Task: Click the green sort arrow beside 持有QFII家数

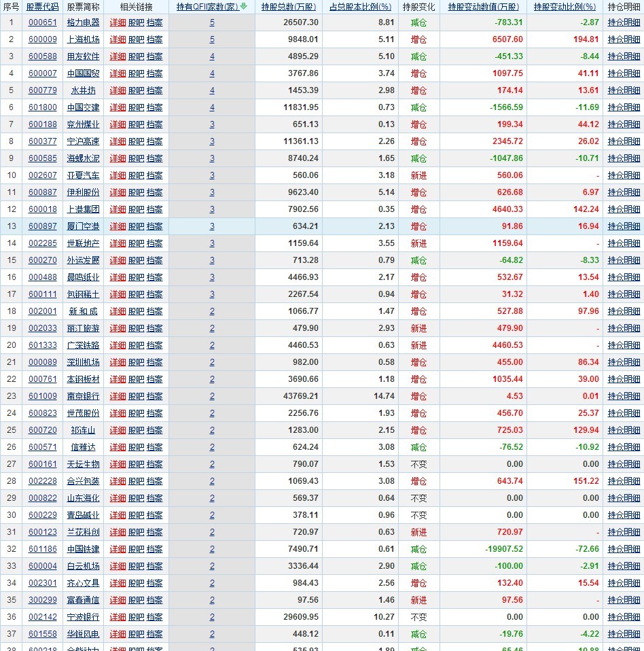Action: [244, 6]
